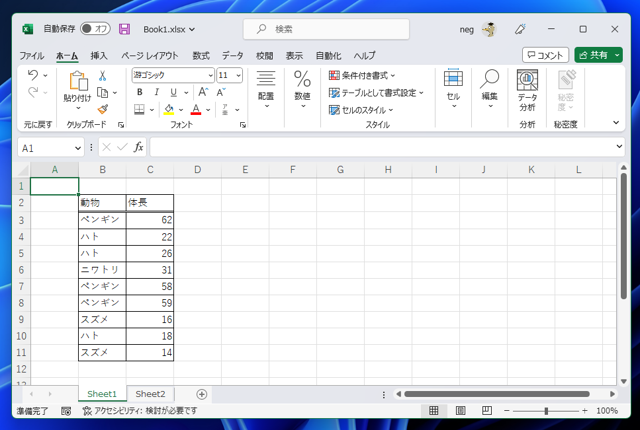This screenshot has width=640, height=430.
Task: Paste with the 貼り付け clipboard icon
Action: (78, 81)
